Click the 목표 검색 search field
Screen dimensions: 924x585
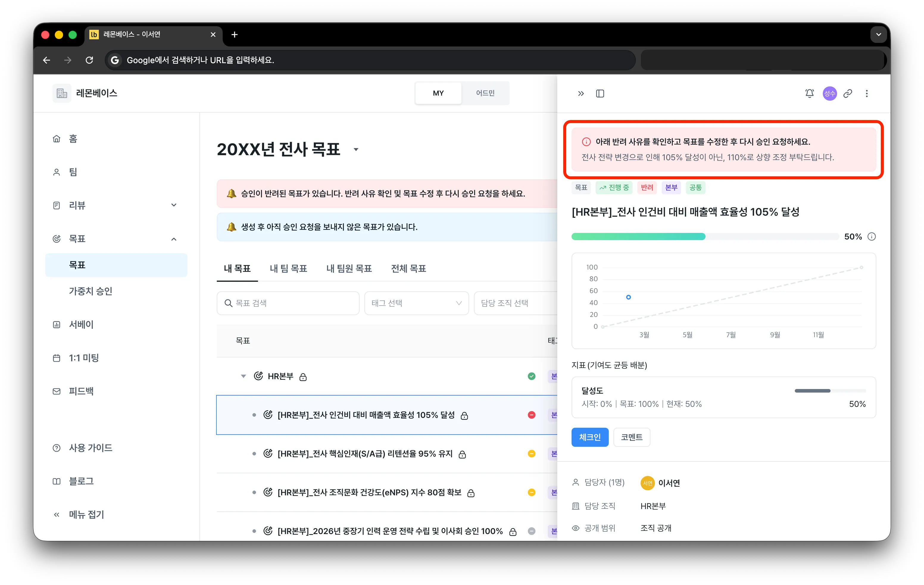point(288,303)
